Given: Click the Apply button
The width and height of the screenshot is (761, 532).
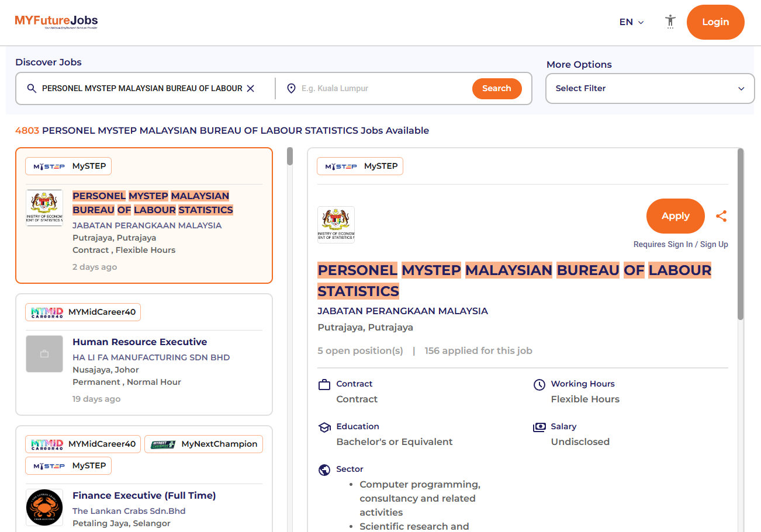Looking at the screenshot, I should point(676,216).
